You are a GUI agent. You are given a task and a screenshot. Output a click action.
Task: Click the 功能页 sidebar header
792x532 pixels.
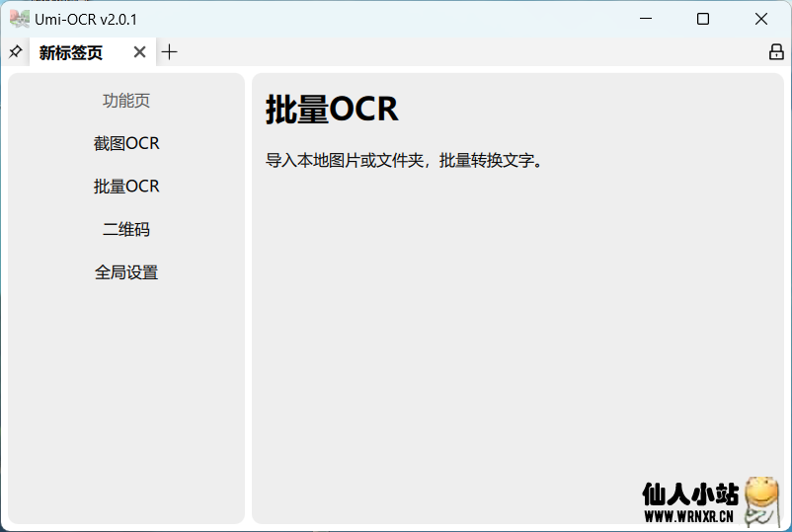click(126, 101)
